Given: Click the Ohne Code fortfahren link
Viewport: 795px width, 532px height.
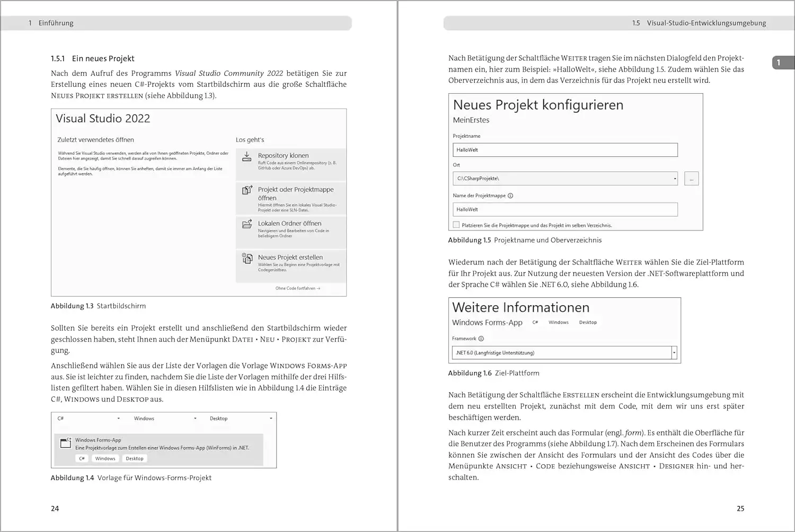Looking at the screenshot, I should click(297, 288).
